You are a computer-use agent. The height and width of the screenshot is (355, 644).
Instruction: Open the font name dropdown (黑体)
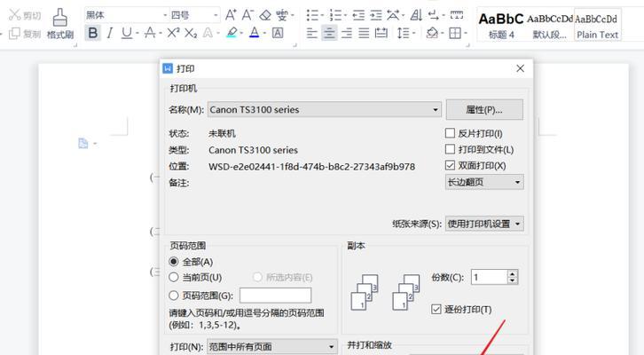pyautogui.click(x=165, y=16)
